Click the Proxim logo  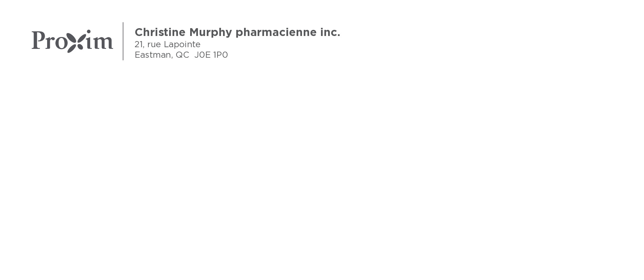coord(72,41)
